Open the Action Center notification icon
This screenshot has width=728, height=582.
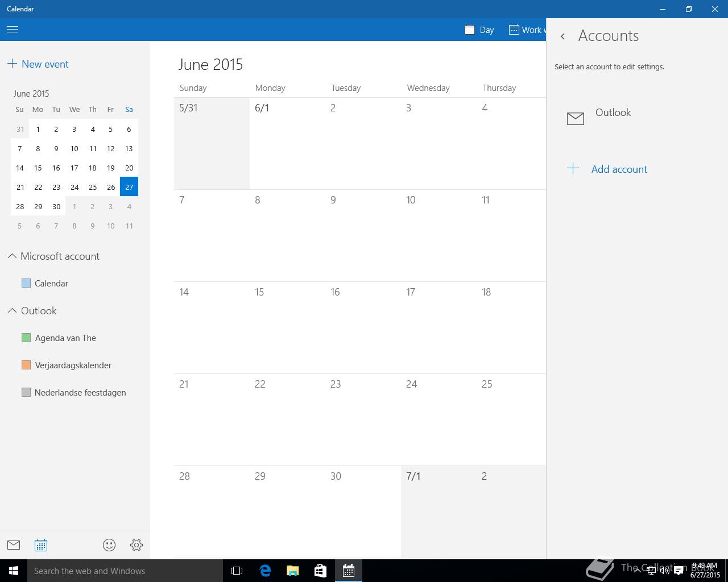[679, 571]
